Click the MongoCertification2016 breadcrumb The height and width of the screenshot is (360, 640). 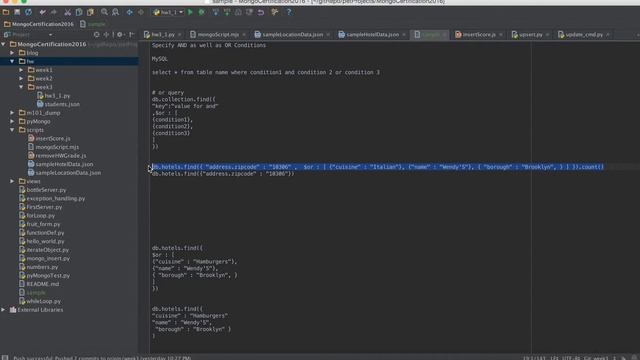click(39, 24)
